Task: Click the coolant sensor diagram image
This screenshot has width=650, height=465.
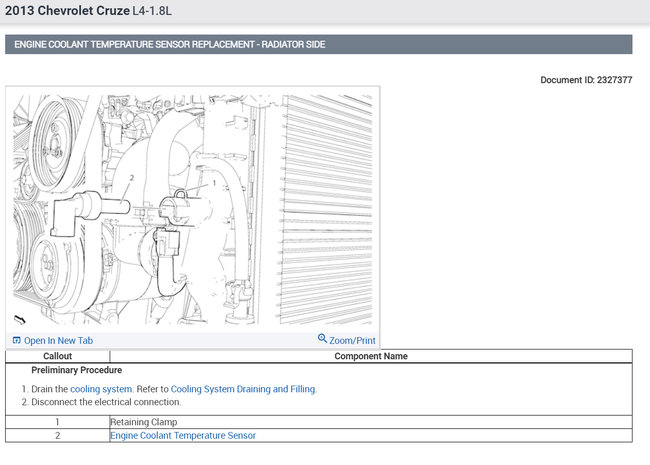Action: coord(193,209)
